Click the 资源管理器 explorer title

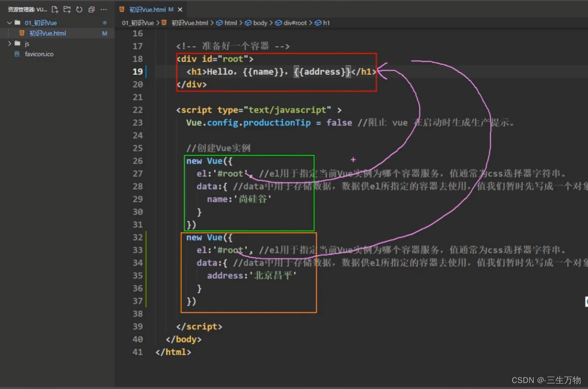tap(27, 10)
